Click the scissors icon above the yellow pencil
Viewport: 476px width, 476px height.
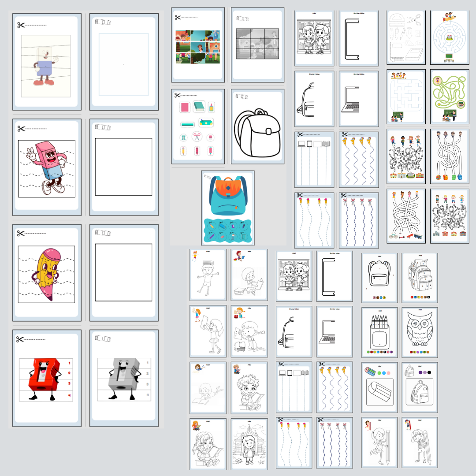point(21,233)
